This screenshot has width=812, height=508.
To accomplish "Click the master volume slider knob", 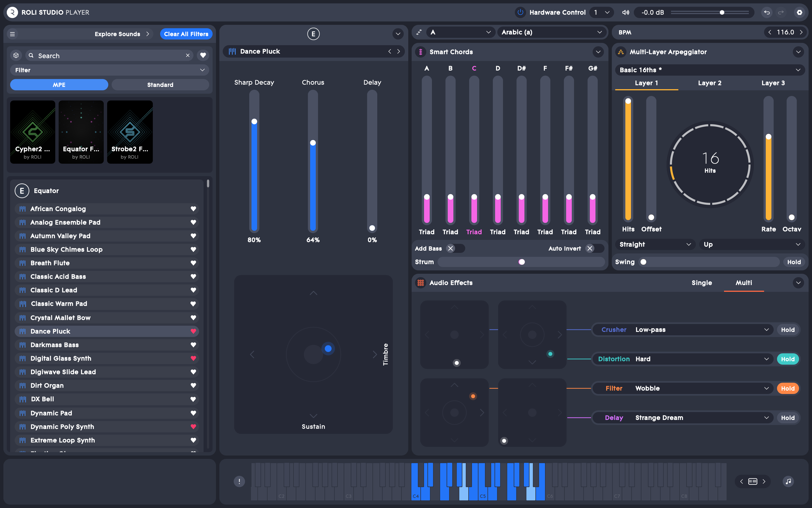I will point(722,12).
